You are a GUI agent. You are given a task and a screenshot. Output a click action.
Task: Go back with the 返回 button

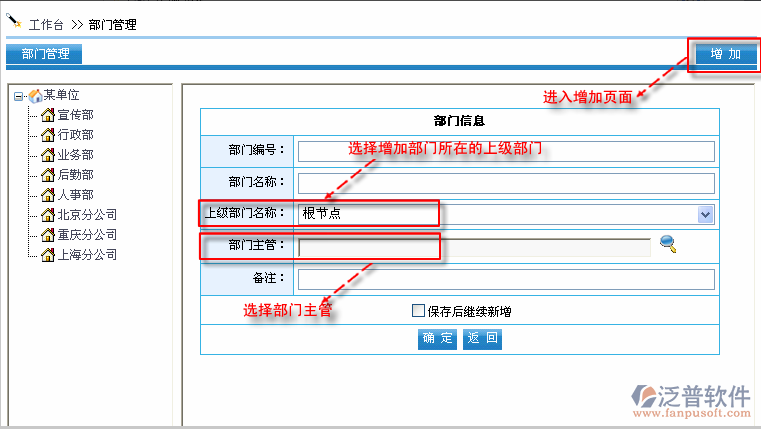(x=482, y=339)
